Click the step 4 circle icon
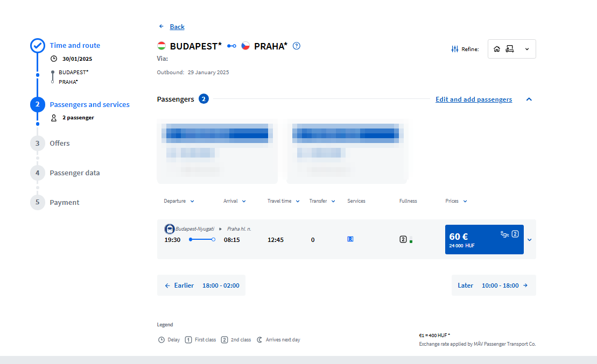The height and width of the screenshot is (364, 597). 37,173
